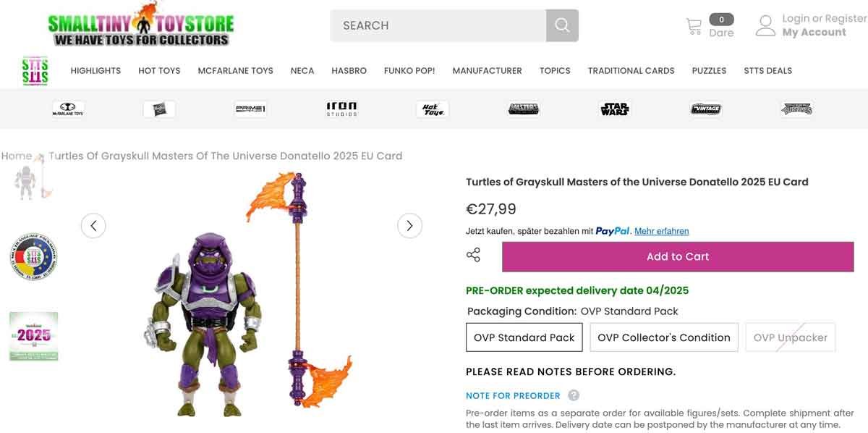Open the Teenage Mutant Ninja Turtles logo
Image resolution: width=868 pixels, height=433 pixels.
click(796, 109)
